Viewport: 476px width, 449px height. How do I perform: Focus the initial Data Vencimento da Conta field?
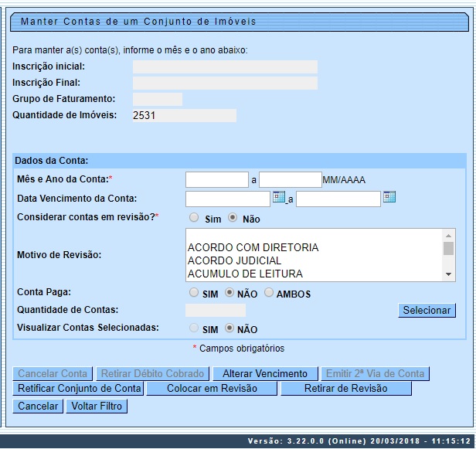pyautogui.click(x=228, y=199)
